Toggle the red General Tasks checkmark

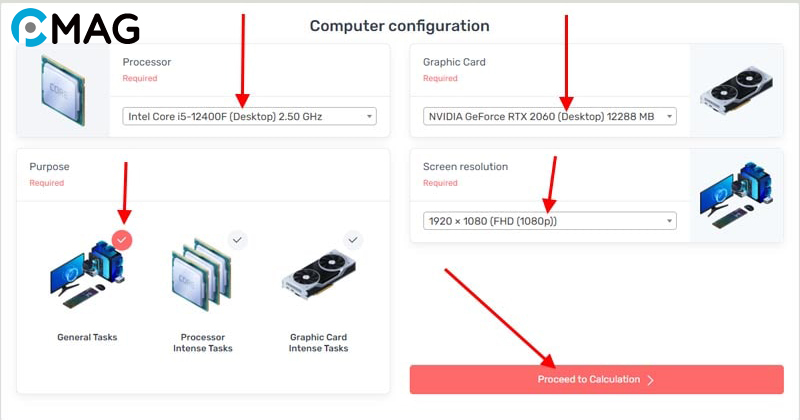pos(121,240)
